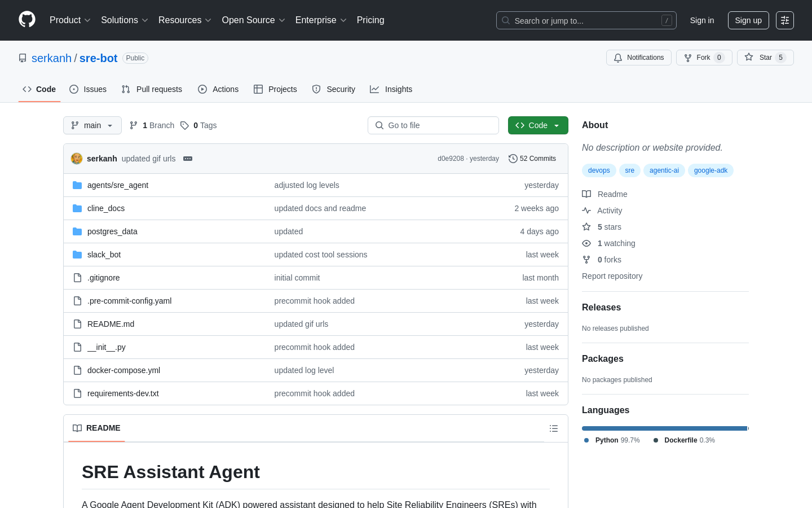Image resolution: width=812 pixels, height=508 pixels.
Task: Open the 52 Commits history link
Action: (532, 159)
